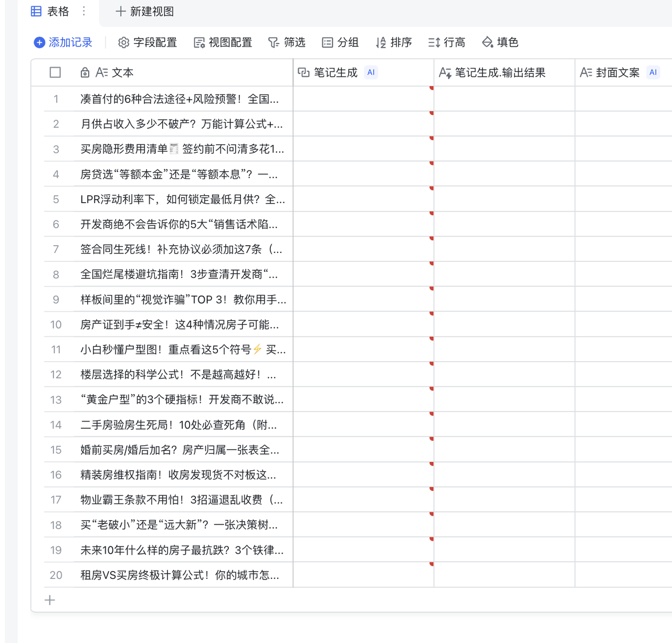The height and width of the screenshot is (643, 672).
Task: Select the row header checkbox
Action: point(55,72)
